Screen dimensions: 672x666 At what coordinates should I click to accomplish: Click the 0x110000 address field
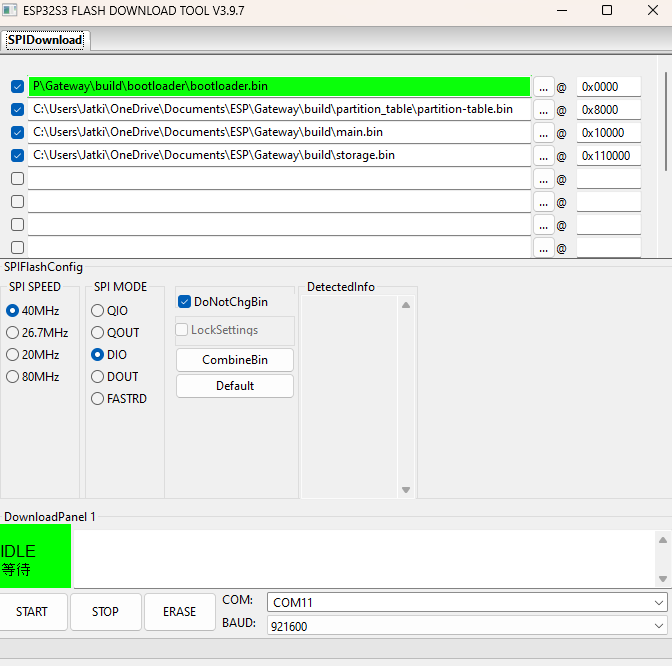pyautogui.click(x=609, y=156)
